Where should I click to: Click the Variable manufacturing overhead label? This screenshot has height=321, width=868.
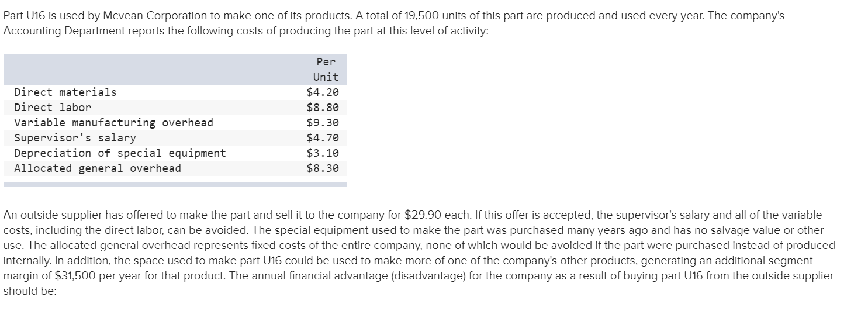(113, 123)
